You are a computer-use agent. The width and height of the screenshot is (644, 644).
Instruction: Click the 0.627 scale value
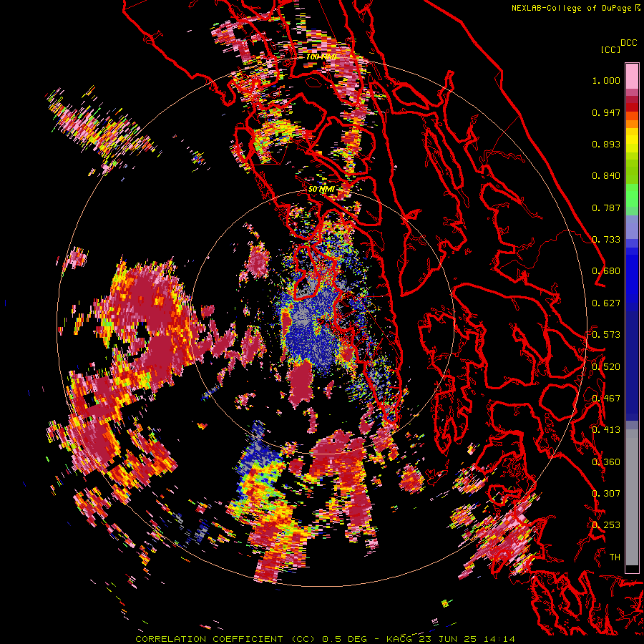point(606,303)
